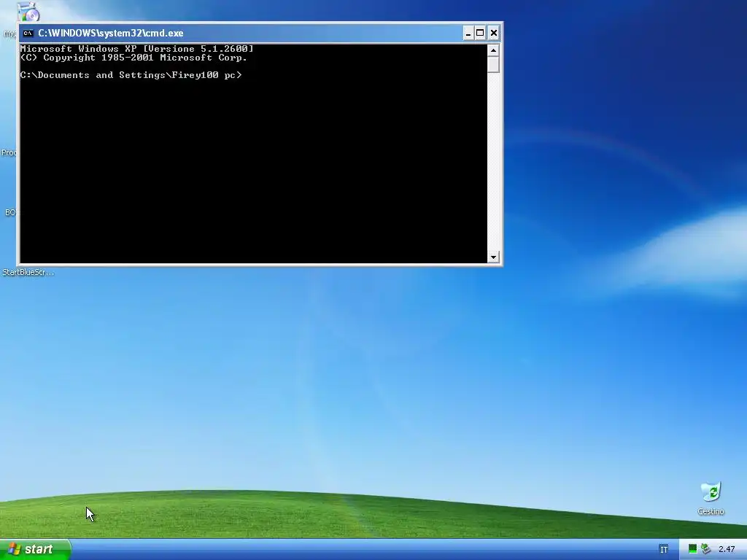
Task: Open the cmd.exe title bar system icon
Action: pos(28,33)
